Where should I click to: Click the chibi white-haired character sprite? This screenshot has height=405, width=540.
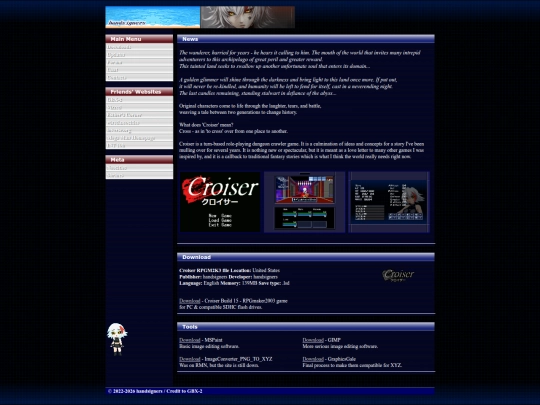pos(117,339)
